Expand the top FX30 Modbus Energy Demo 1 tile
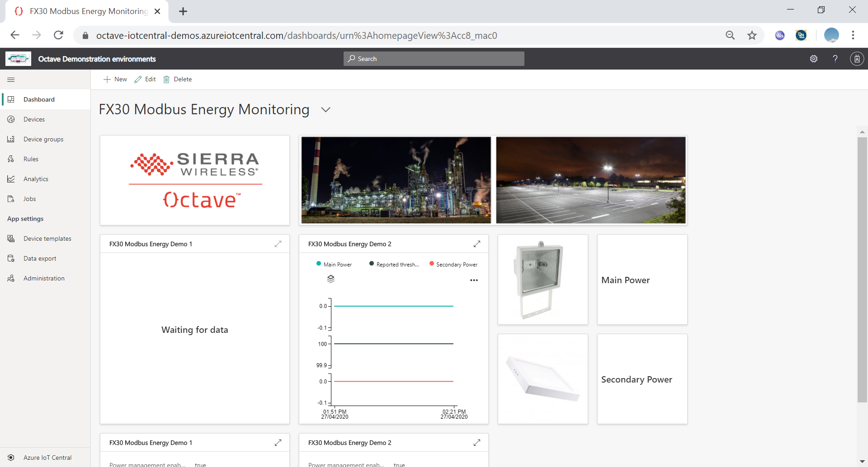Image resolution: width=868 pixels, height=467 pixels. tap(278, 244)
